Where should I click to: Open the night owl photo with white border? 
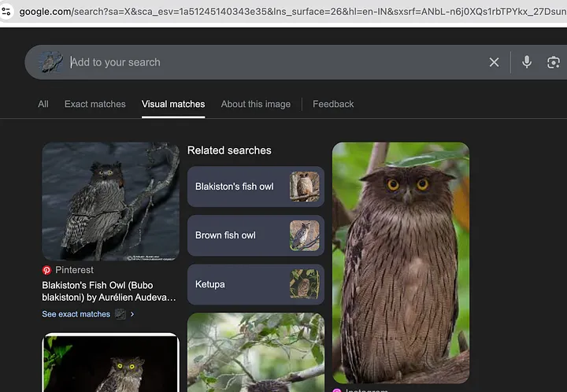111,362
